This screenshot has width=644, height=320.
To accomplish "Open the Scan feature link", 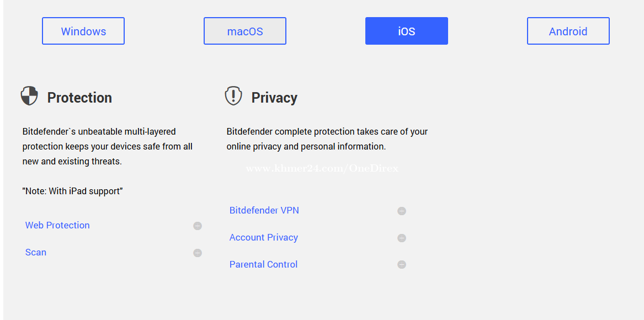I will [x=36, y=252].
